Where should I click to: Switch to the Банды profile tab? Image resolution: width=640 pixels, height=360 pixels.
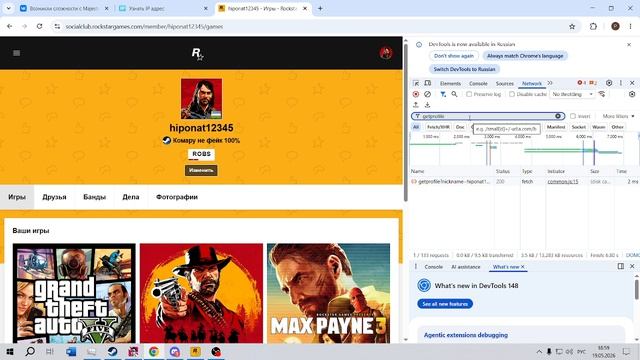94,197
